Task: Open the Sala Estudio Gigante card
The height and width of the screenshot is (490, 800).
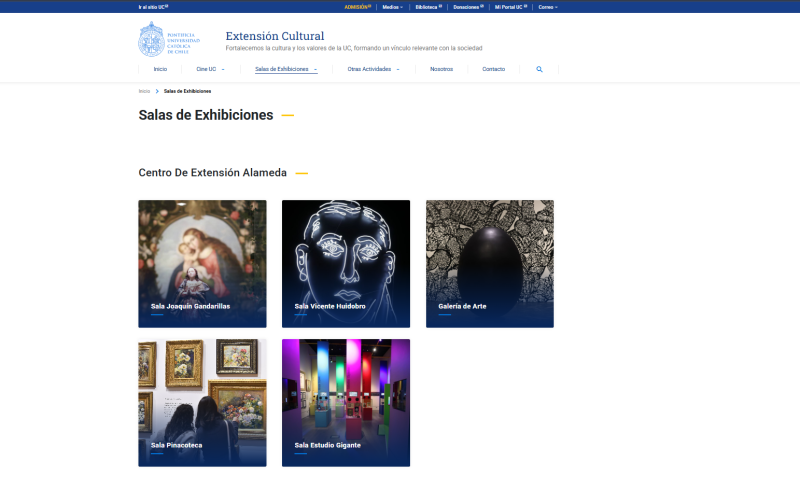Action: click(346, 403)
